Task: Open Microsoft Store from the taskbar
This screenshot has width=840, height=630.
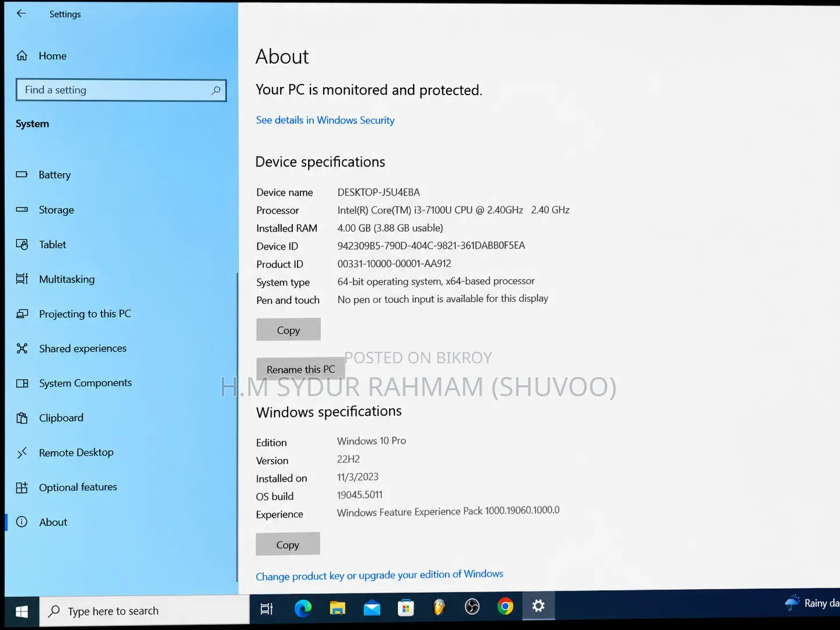Action: (405, 607)
